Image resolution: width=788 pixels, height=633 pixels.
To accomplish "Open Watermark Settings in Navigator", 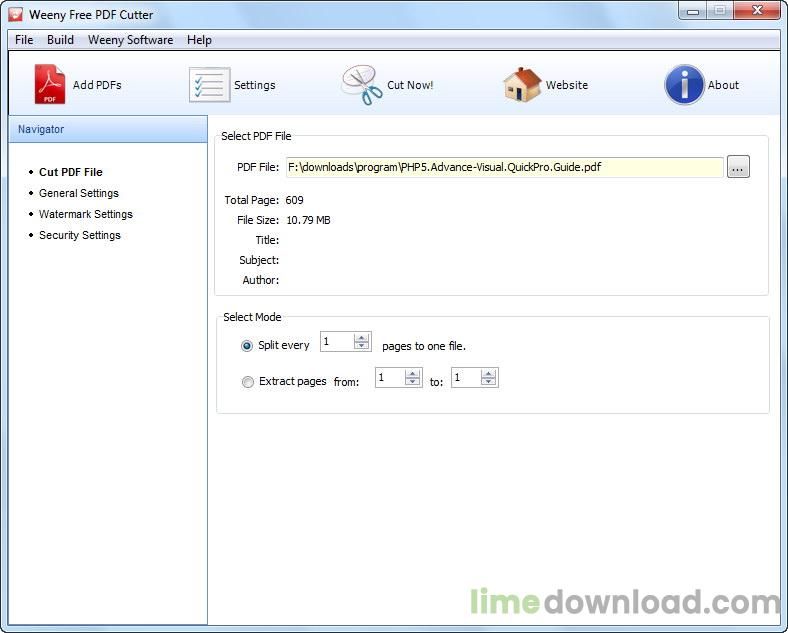I will [86, 214].
